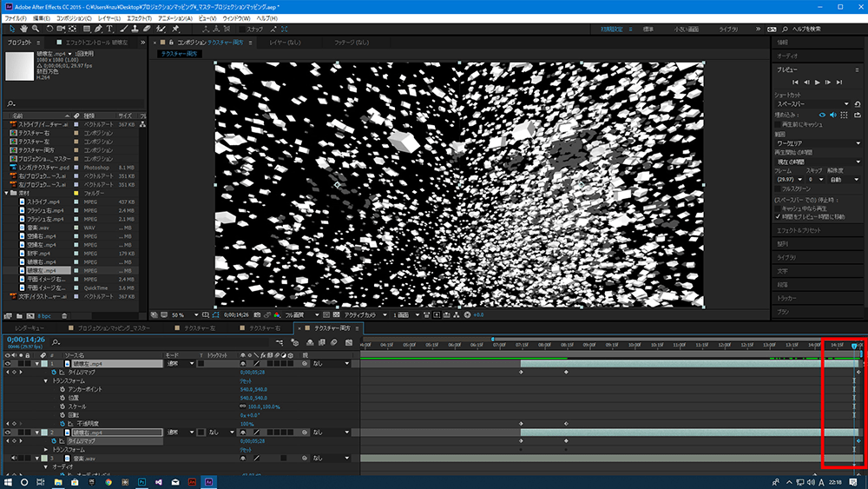The height and width of the screenshot is (489, 868).
Task: Click the Puppet Pin tool
Action: (174, 29)
